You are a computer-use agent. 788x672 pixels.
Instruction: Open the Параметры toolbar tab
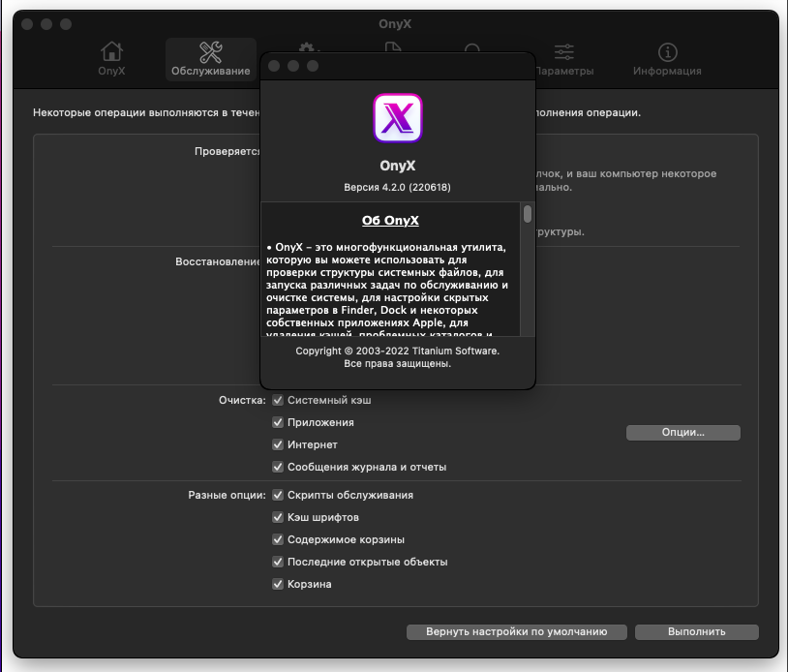pos(563,59)
